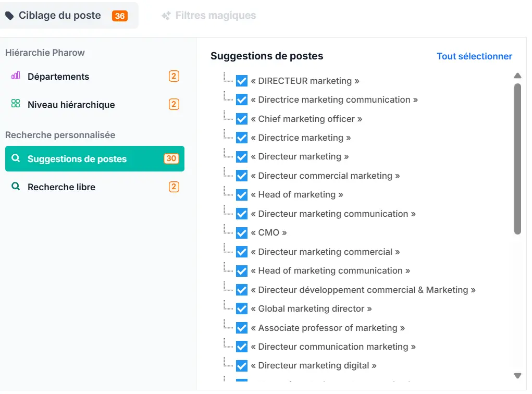Viewport: 532px width, 394px height.
Task: Click the vertical scrollbar thumb
Action: (517, 159)
